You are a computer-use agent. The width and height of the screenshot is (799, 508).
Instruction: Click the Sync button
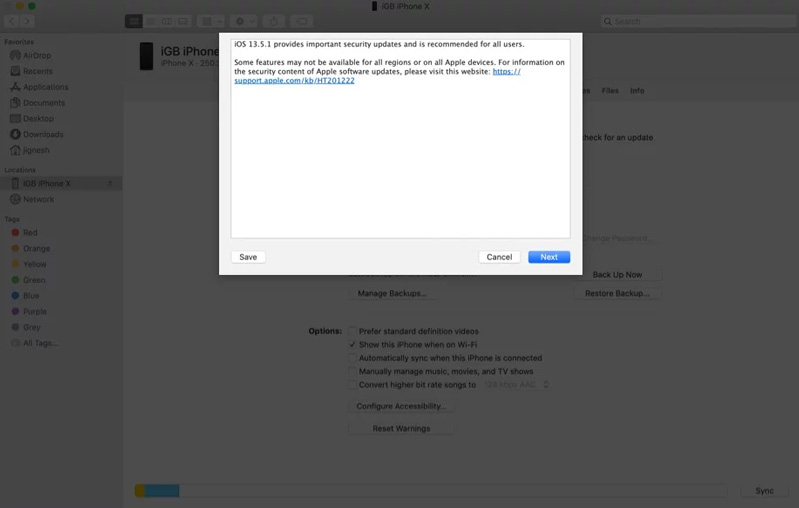click(764, 491)
